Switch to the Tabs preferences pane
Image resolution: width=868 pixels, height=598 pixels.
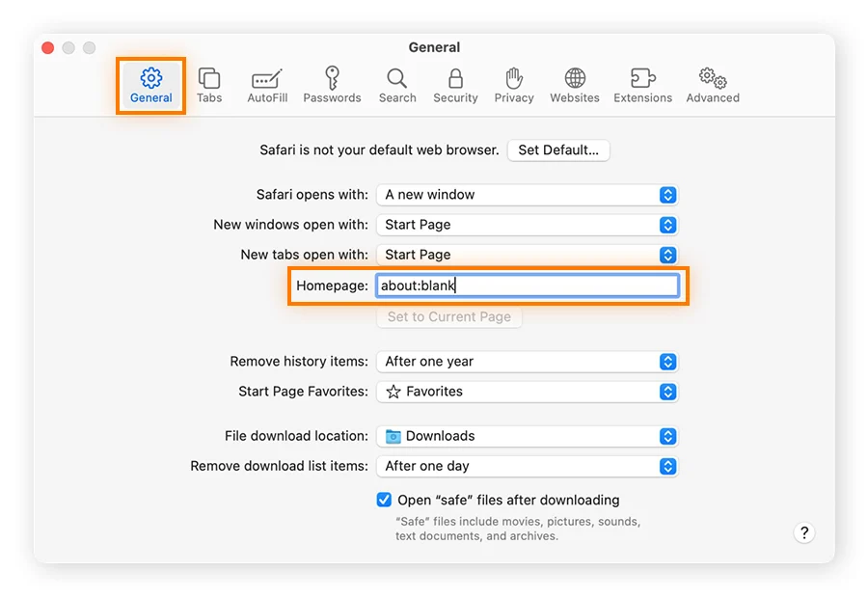click(x=209, y=85)
